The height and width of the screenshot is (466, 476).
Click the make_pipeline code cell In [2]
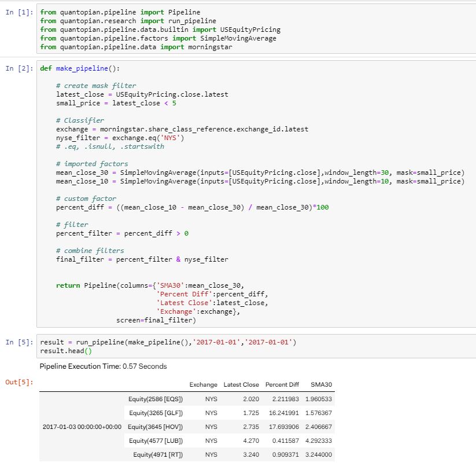click(x=256, y=194)
